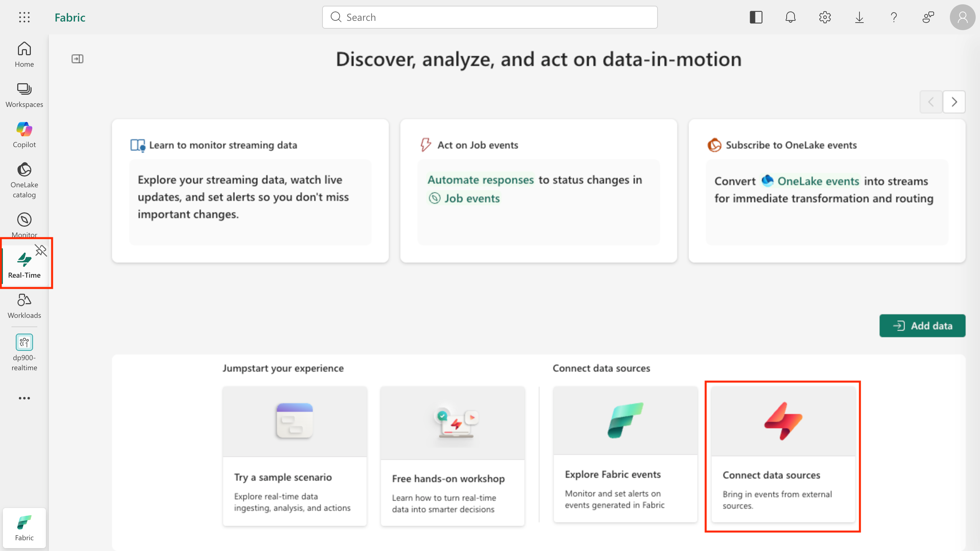Open the Fabric experience switcher

pos(24,528)
